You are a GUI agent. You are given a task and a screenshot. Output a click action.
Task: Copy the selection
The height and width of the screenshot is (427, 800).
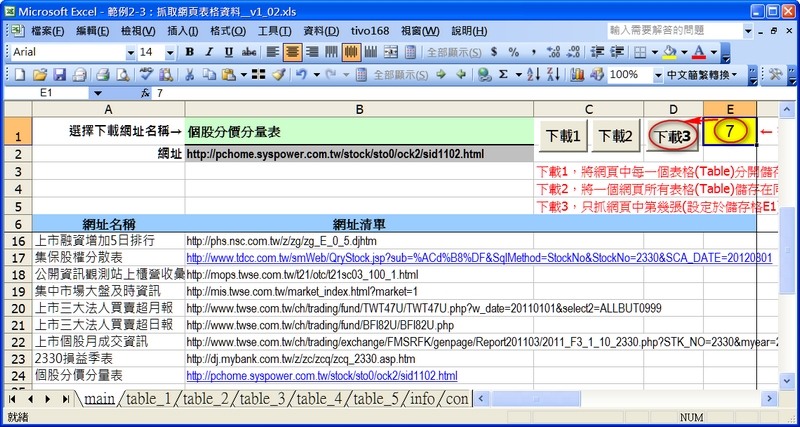pos(209,76)
